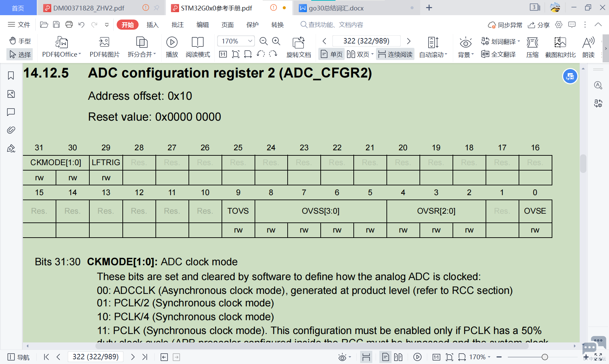Click the PDF to Image tool
Screen dimensions: 609x364
[104, 47]
